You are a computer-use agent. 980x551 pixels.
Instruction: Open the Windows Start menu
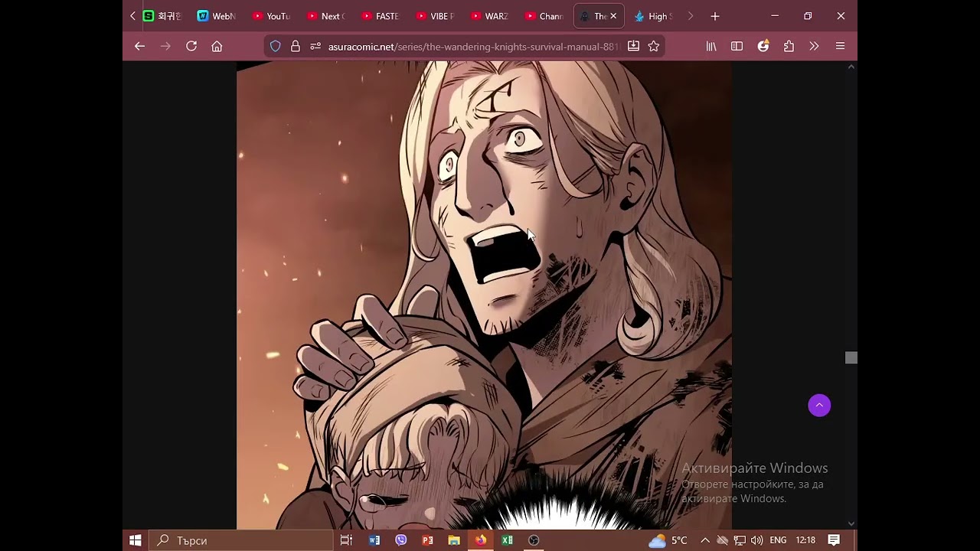(136, 540)
